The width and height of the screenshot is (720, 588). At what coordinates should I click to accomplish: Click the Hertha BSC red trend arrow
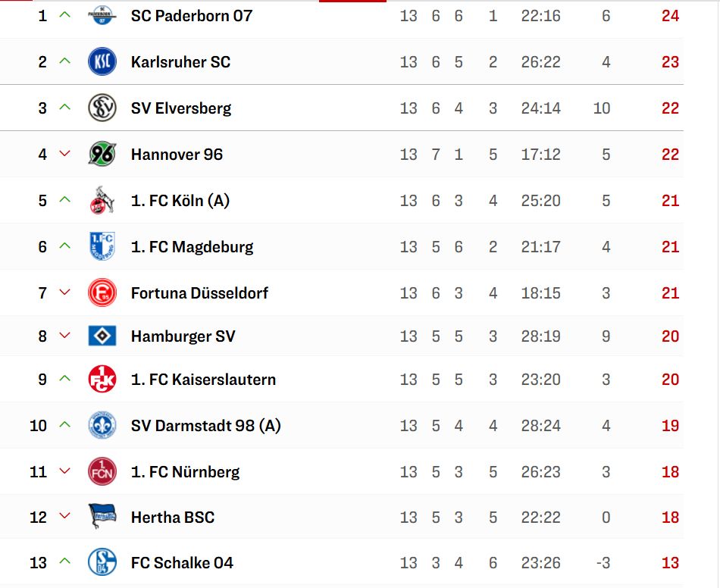64,516
